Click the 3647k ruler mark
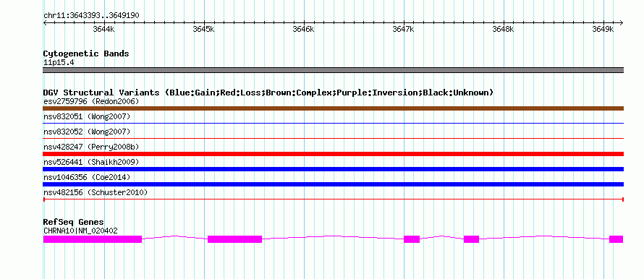Image resolution: width=644 pixels, height=279 pixels. pos(403,29)
